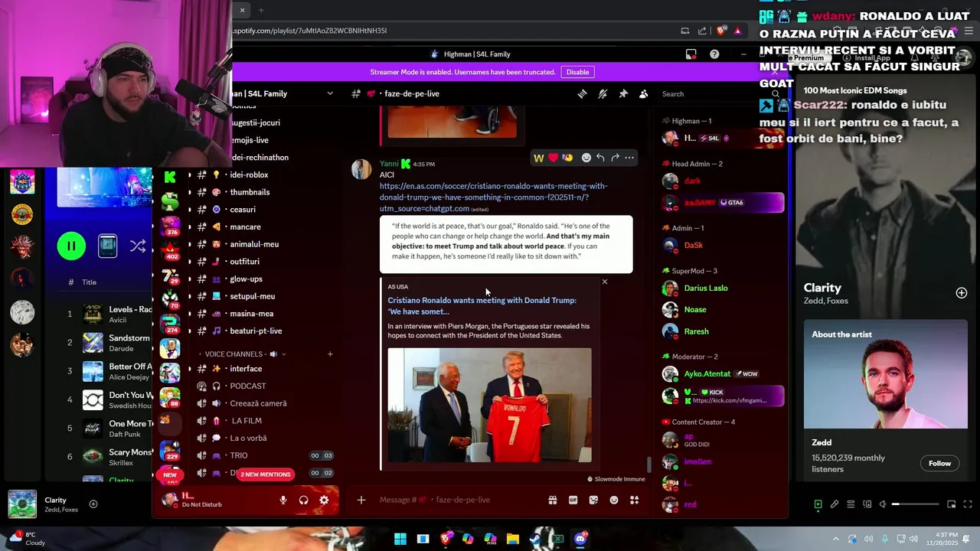Create a channel in VOICE CHANNELS with plus
Viewport: 980px width, 551px height.
pos(330,354)
